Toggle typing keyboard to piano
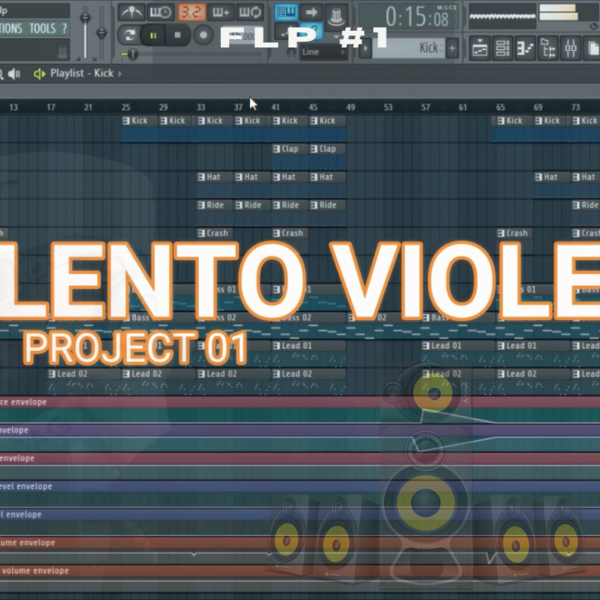 pyautogui.click(x=286, y=12)
